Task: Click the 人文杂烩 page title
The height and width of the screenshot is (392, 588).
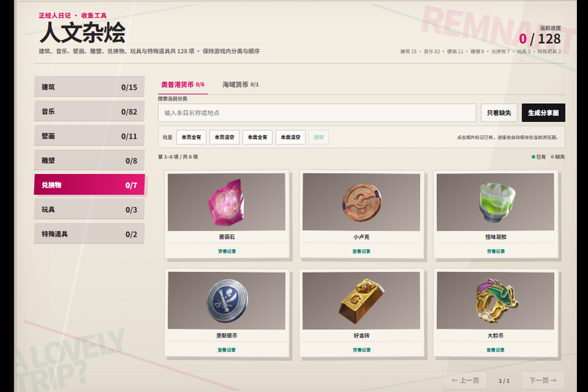Action: pos(82,33)
